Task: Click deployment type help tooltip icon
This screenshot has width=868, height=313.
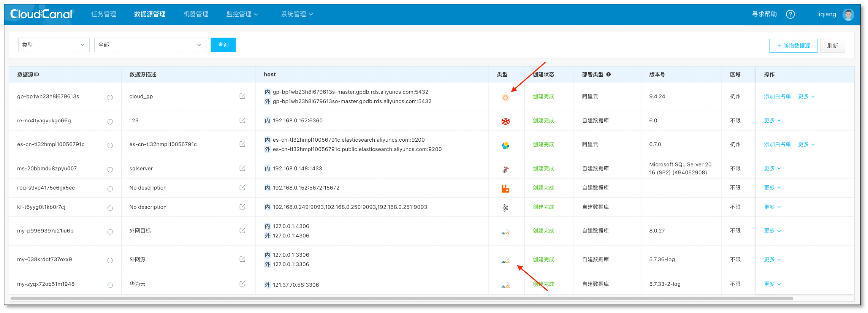Action: click(608, 74)
